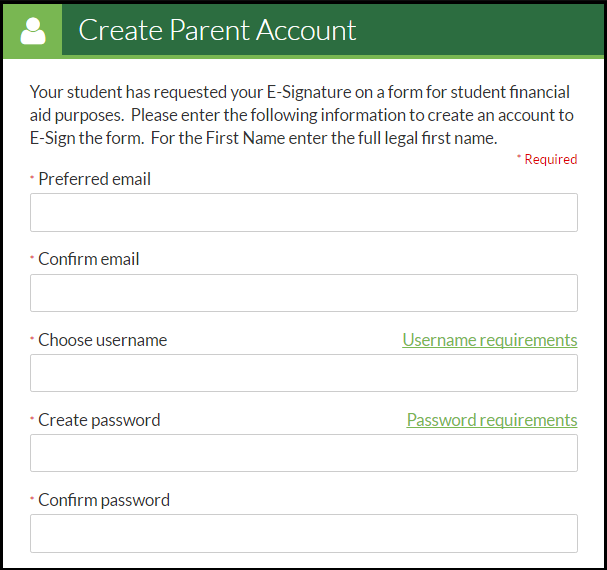Click the E-Signature instruction paragraph
Screen dimensions: 607x570
(300, 114)
